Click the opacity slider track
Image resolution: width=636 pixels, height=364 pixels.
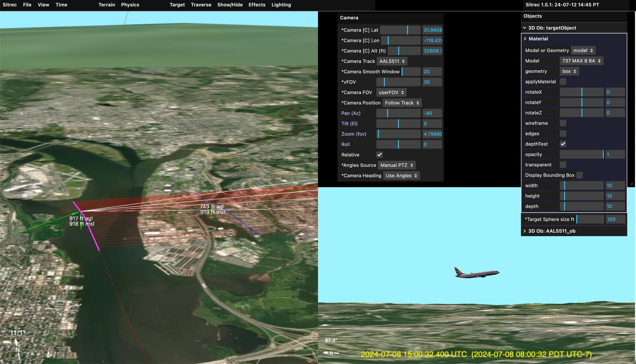coord(581,154)
